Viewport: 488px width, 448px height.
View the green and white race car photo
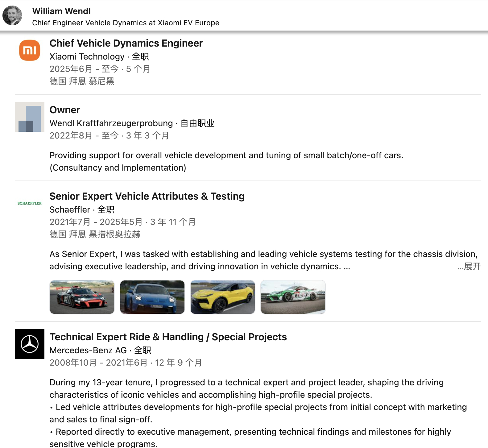293,297
